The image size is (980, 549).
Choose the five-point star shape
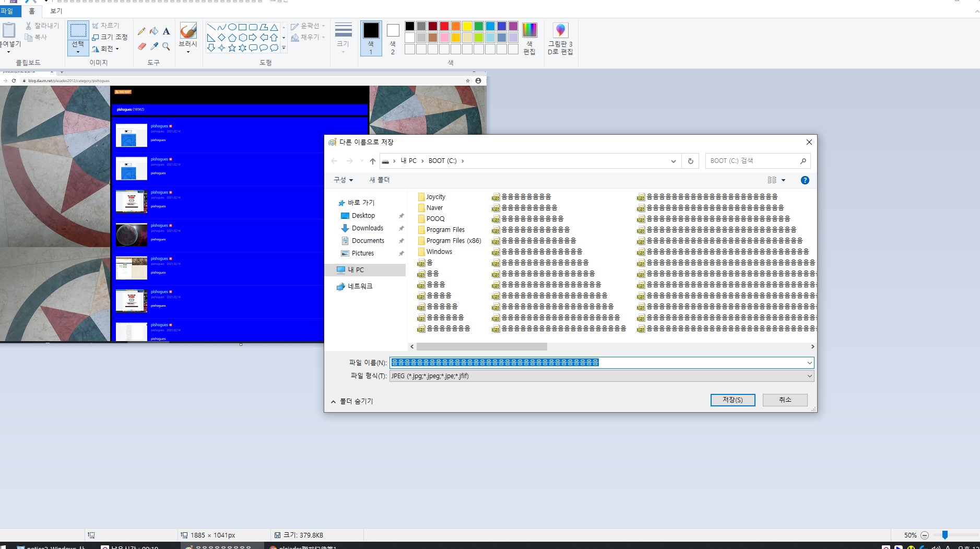click(232, 48)
